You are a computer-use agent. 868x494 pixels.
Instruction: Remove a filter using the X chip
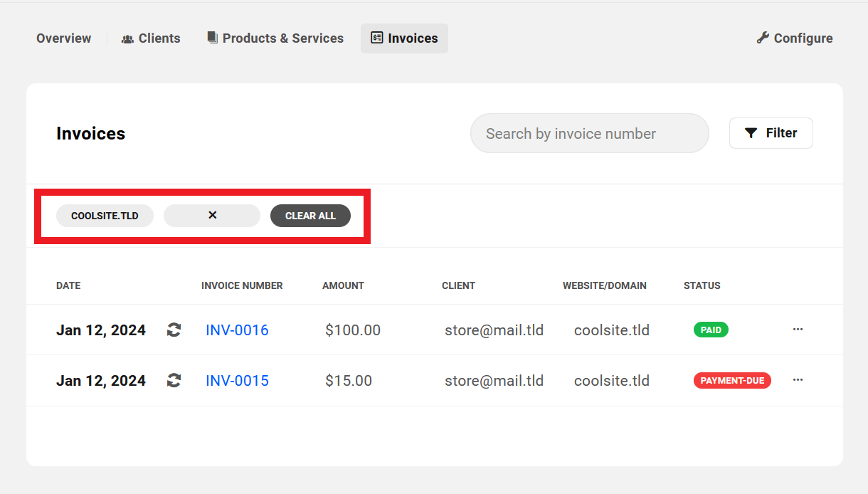click(x=211, y=215)
